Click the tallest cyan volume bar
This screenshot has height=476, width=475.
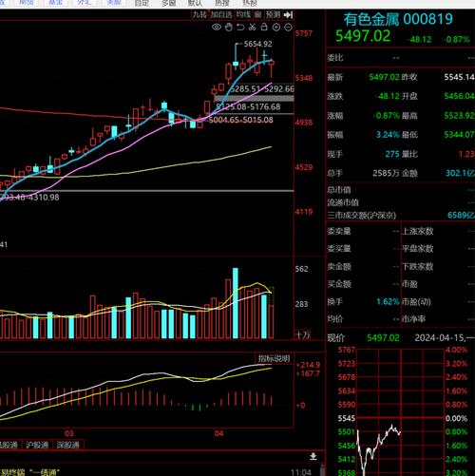click(236, 303)
